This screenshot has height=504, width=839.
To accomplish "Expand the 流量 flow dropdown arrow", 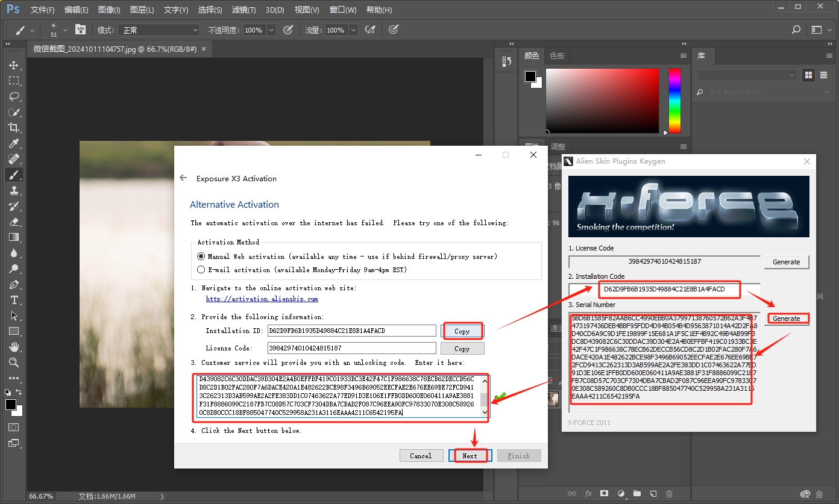I will pyautogui.click(x=353, y=30).
